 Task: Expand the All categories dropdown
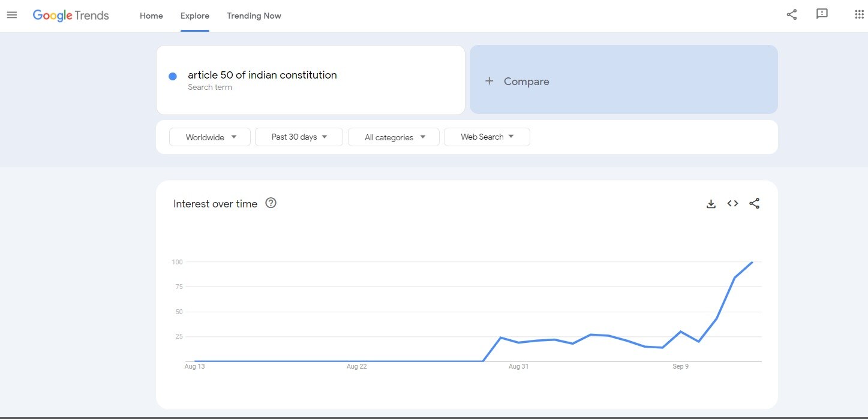click(394, 137)
